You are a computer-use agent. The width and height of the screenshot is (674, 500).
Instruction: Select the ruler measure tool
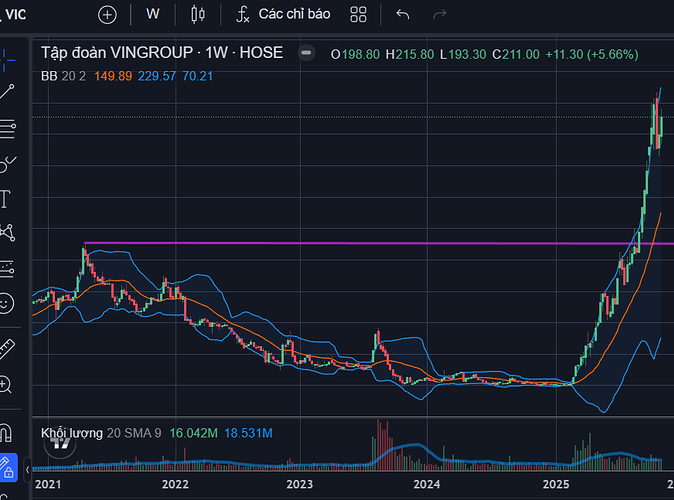pyautogui.click(x=7, y=348)
